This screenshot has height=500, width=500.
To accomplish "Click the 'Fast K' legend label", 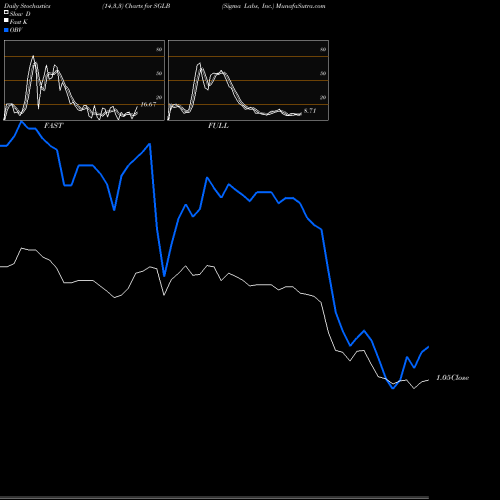I will [19, 22].
